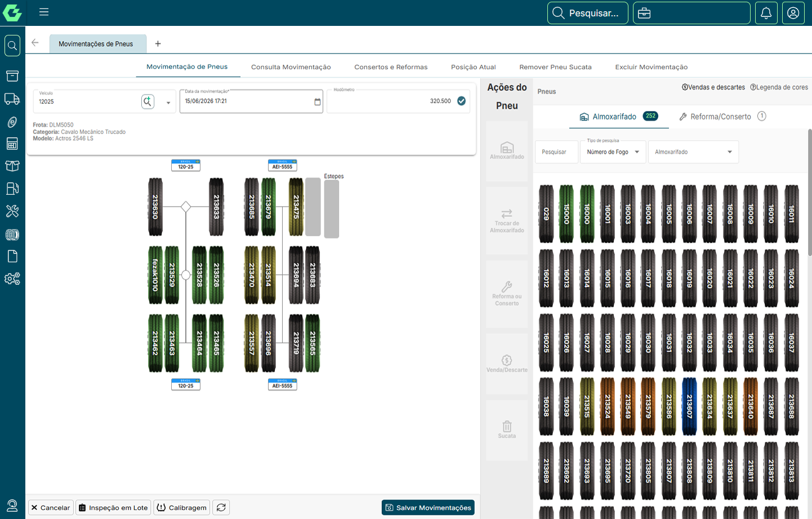Switch to Posição Atual tab
Screen dimensions: 812x519
click(x=473, y=67)
